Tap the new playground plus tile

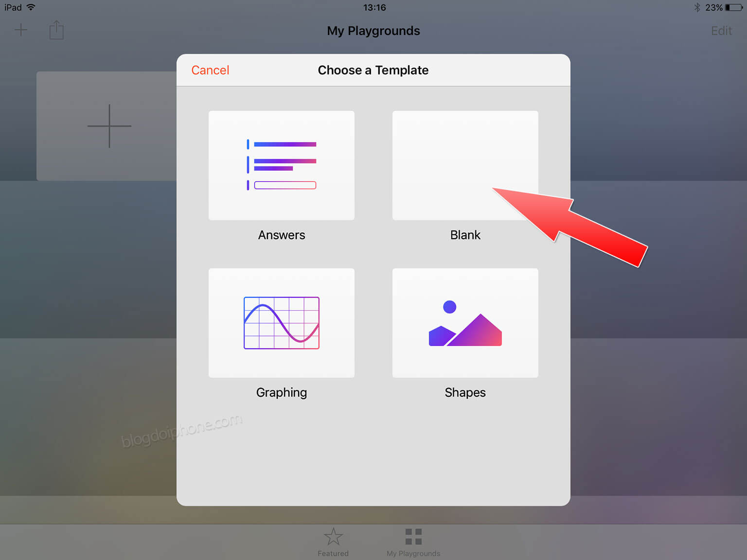107,126
